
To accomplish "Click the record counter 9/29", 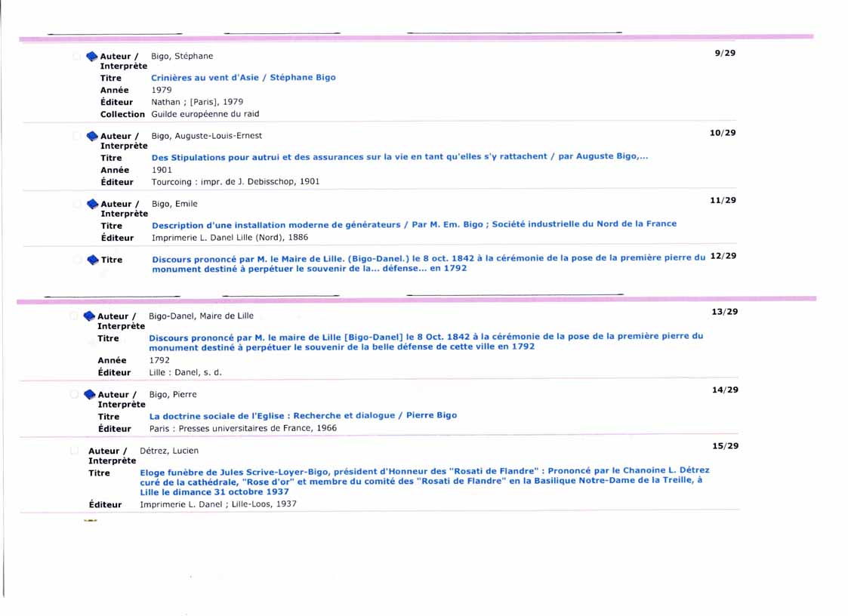I will pos(725,53).
